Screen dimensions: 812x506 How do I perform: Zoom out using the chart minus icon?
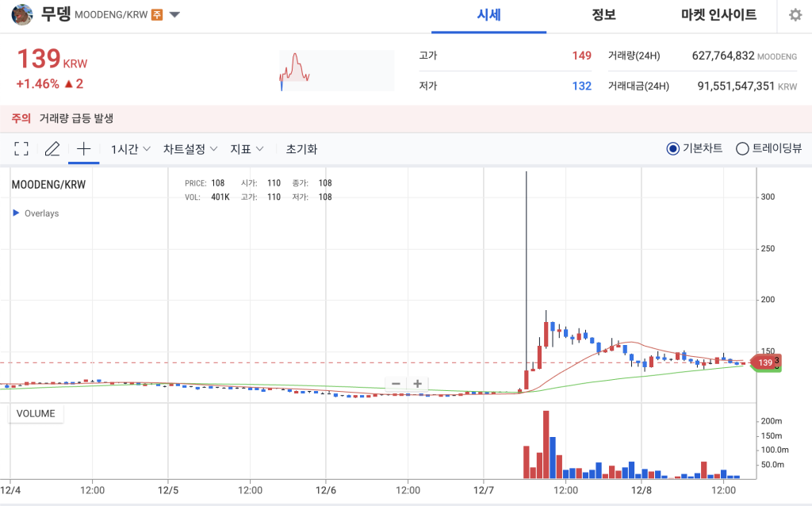point(396,384)
